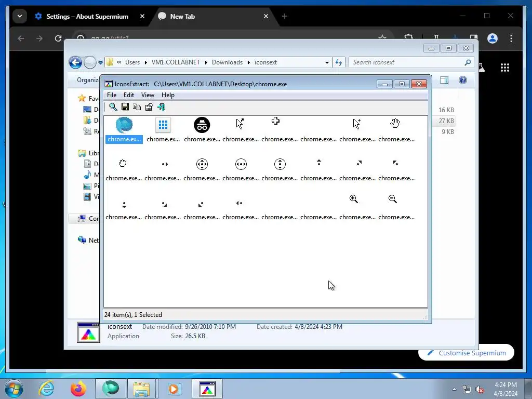Click VM1.COLLABNET in the Explorer breadcrumb
The image size is (532, 399).
[176, 62]
